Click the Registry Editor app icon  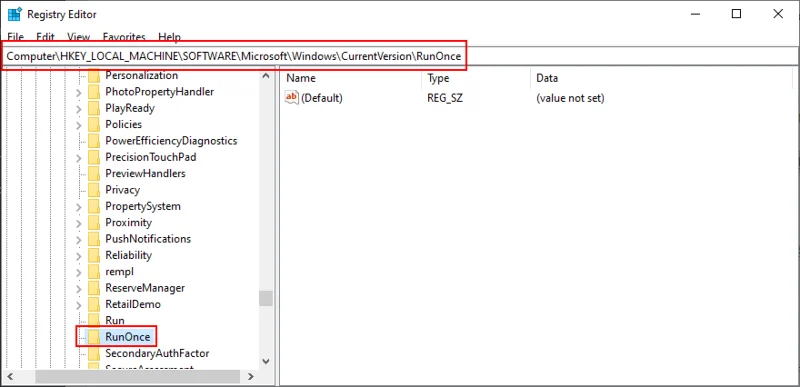(14, 14)
